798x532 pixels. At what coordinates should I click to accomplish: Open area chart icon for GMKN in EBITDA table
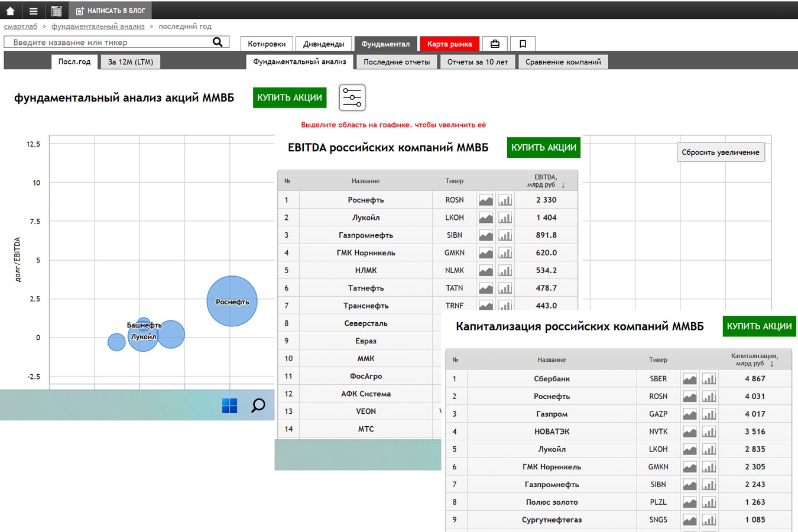click(x=486, y=253)
